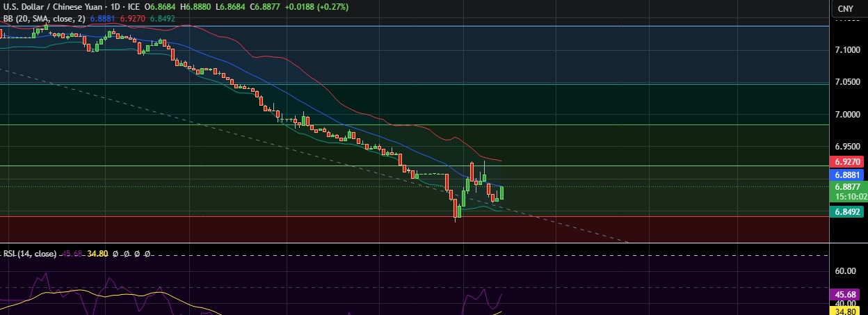The width and height of the screenshot is (868, 315).
Task: Click the 7.1000 price axis label
Action: (849, 49)
